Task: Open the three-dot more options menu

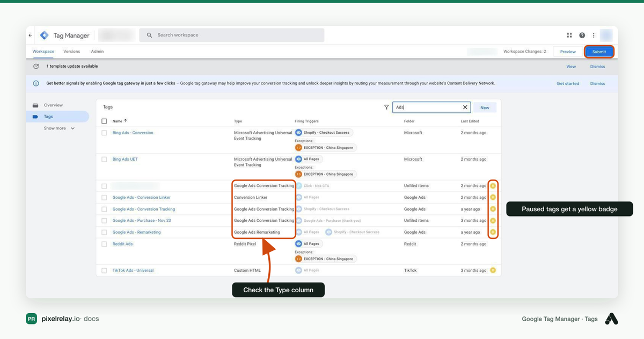Action: 594,35
